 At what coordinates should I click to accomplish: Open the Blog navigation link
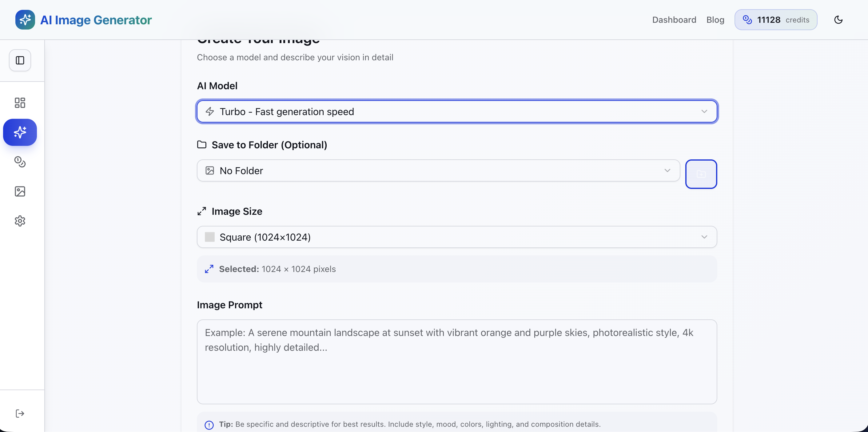(715, 20)
